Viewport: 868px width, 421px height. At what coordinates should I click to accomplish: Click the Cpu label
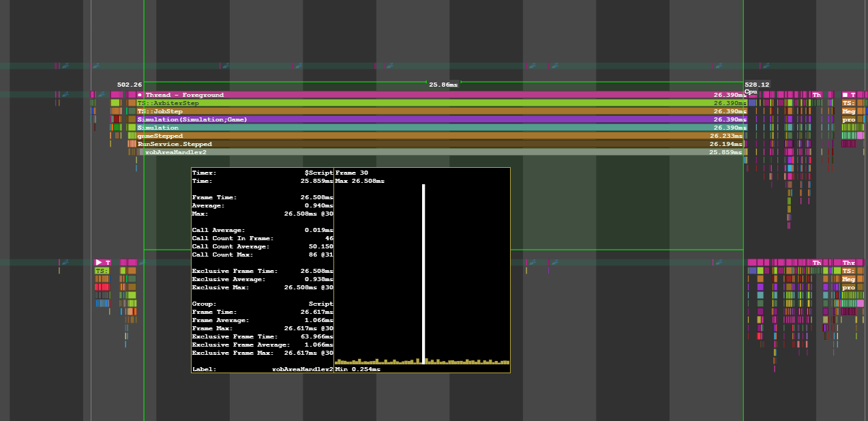click(x=751, y=91)
